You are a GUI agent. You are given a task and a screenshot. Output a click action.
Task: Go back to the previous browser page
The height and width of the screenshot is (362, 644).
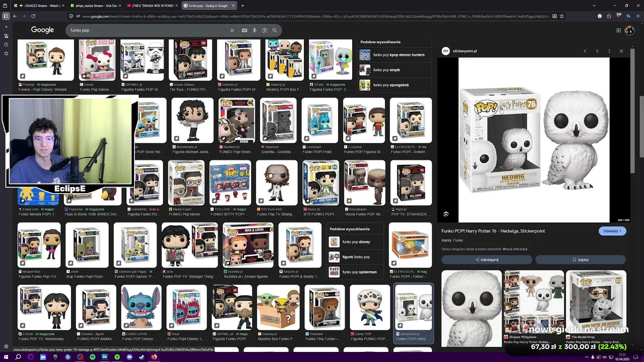pos(15,16)
